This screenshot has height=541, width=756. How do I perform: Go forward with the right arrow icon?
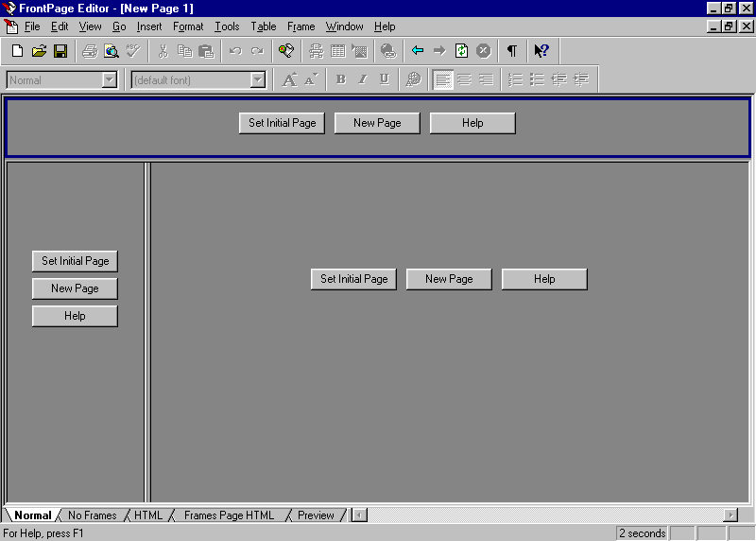[x=439, y=51]
